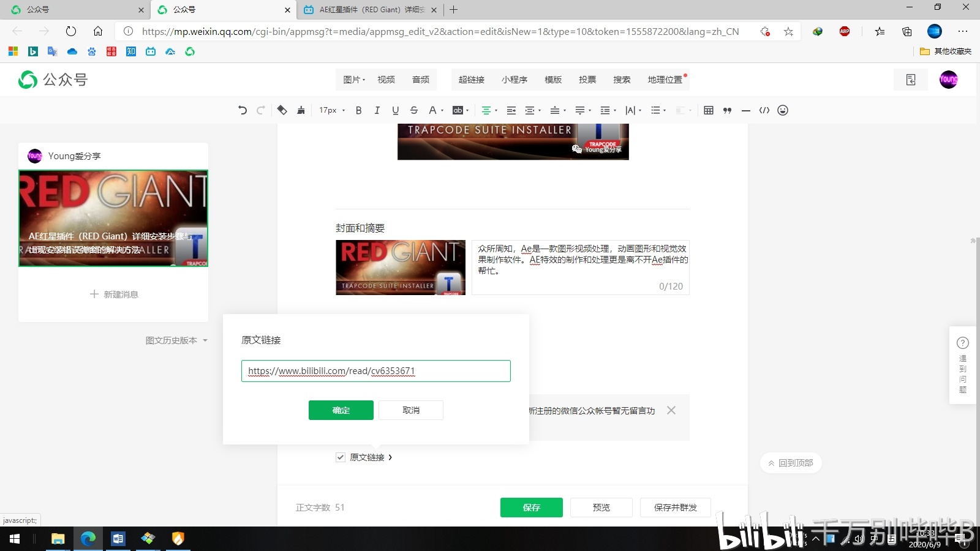
Task: Open the 图片 insert menu
Action: [354, 80]
